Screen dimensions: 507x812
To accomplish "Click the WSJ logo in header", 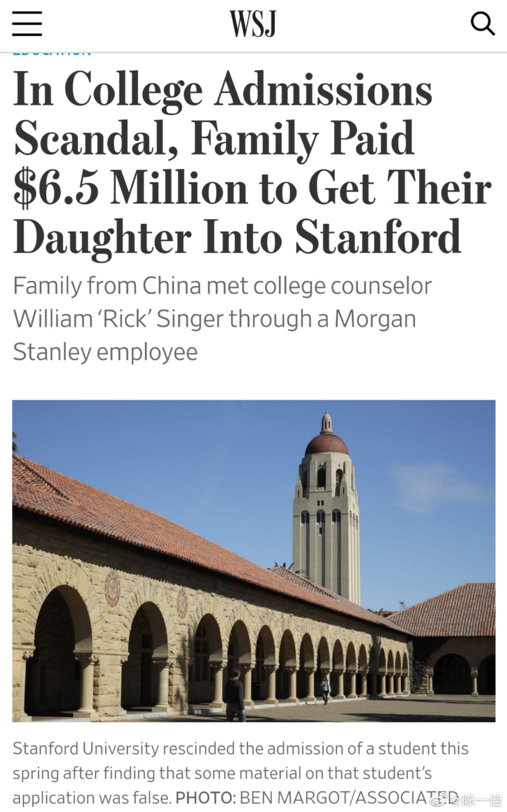I will [253, 24].
